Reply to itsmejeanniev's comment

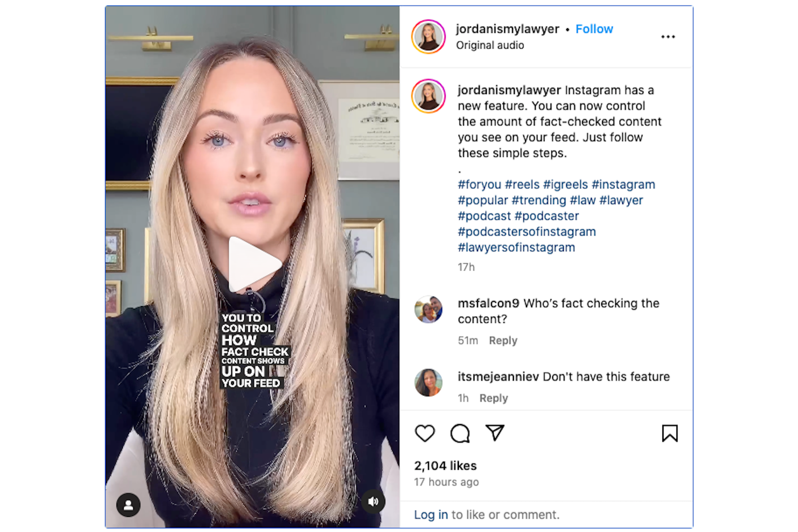click(494, 398)
